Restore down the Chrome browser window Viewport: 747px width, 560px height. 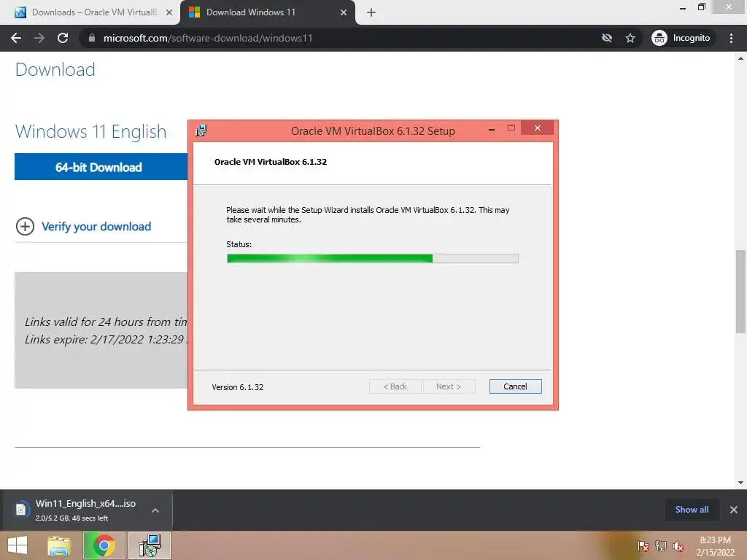pos(702,7)
